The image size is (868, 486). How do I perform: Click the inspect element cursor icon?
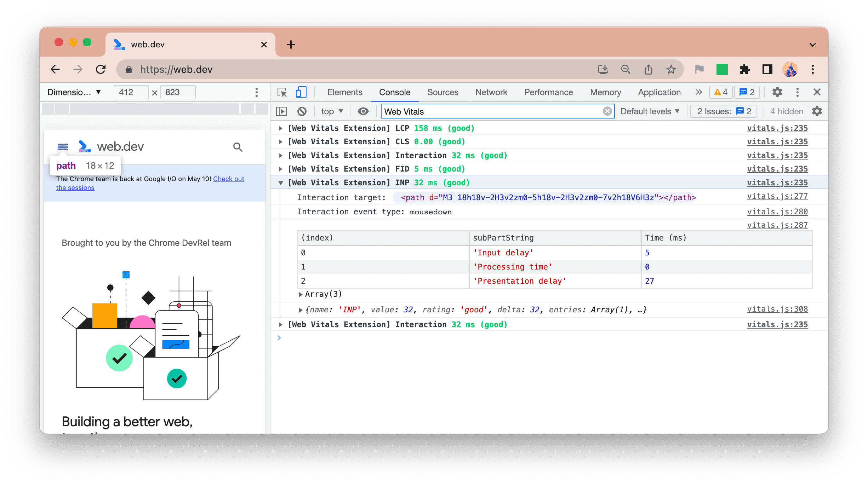click(x=283, y=92)
